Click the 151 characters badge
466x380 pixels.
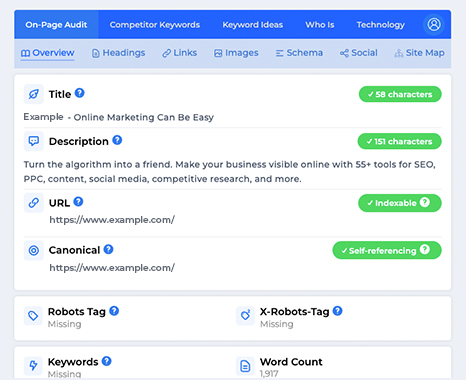[399, 141]
